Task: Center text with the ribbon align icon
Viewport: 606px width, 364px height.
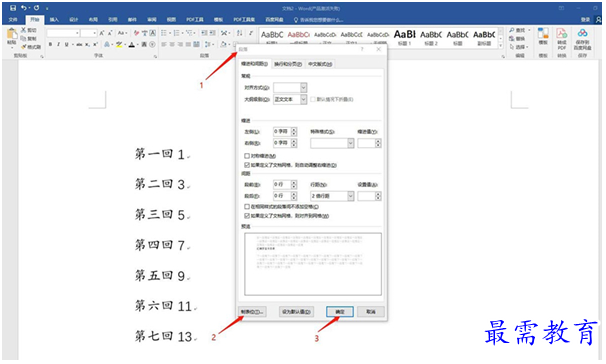Action: tap(172, 45)
